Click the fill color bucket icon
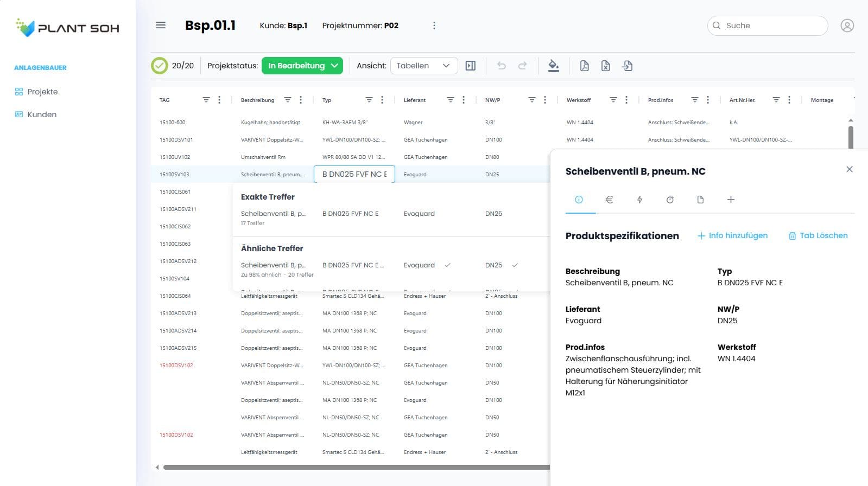 coord(553,66)
